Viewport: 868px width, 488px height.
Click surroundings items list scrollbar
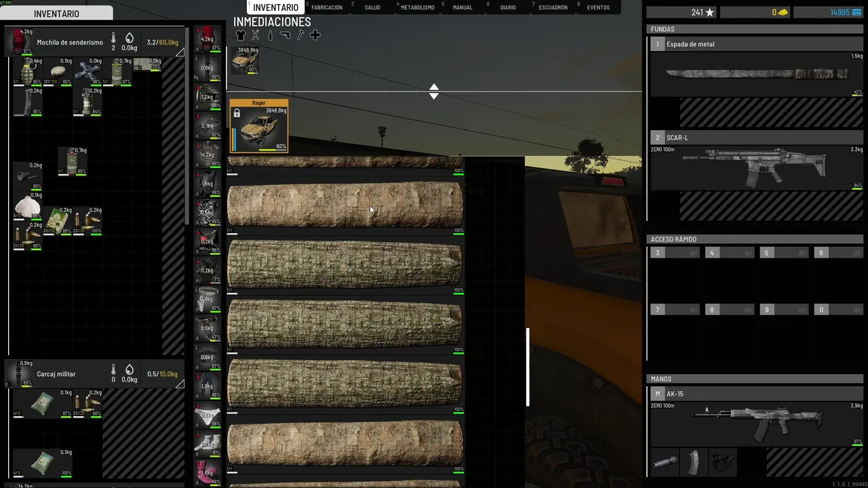tap(528, 367)
